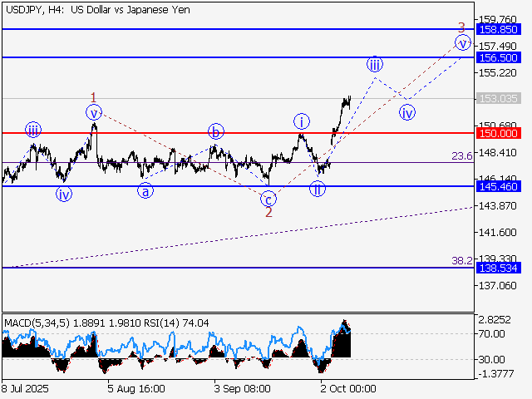Click projected circled iv forecast label
The image size is (532, 399).
point(406,112)
